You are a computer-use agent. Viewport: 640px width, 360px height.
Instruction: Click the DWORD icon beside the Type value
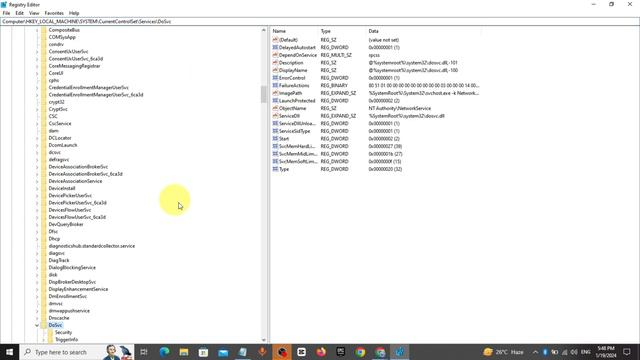pyautogui.click(x=275, y=169)
